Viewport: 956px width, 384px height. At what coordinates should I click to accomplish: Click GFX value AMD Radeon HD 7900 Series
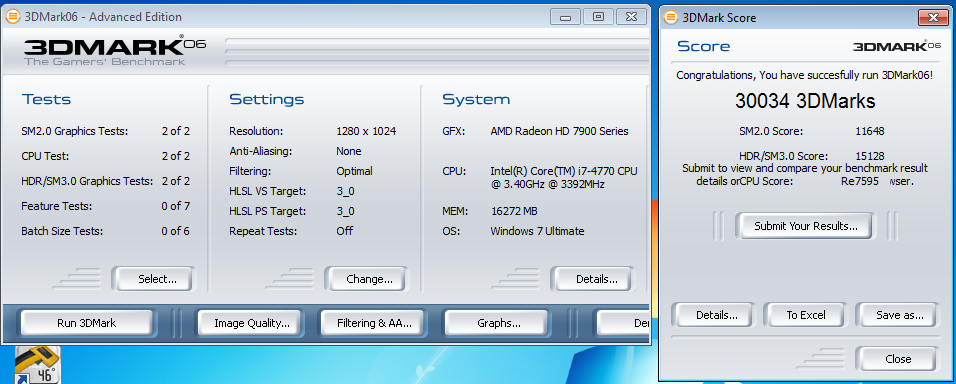tap(559, 131)
